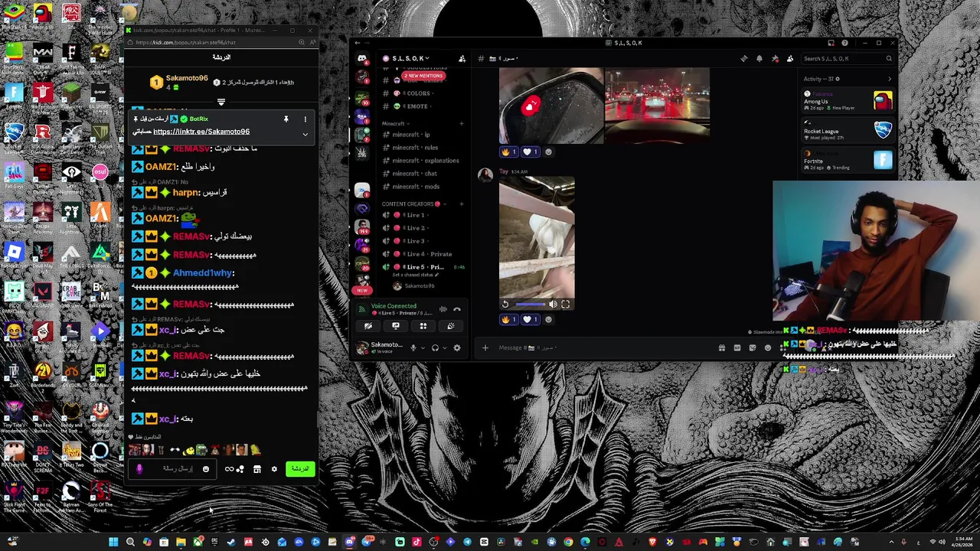Mute the microphone in Discord user panel

coord(413,348)
